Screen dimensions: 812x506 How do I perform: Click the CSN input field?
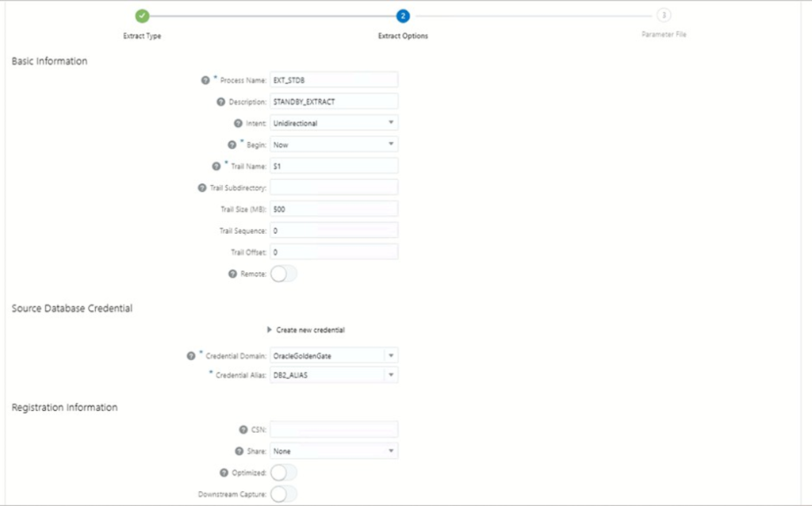(334, 429)
